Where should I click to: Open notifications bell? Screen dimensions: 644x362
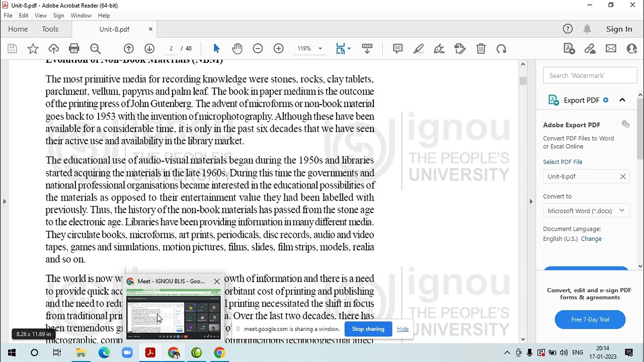pos(587,29)
